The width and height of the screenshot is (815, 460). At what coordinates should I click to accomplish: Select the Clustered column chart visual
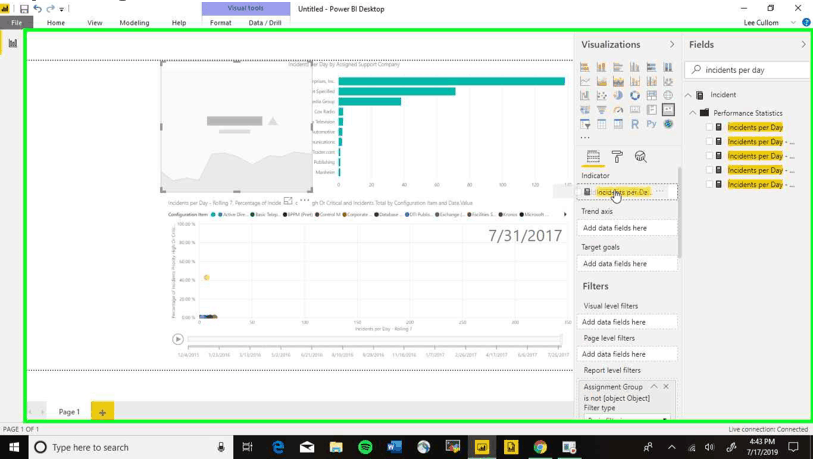(x=635, y=67)
